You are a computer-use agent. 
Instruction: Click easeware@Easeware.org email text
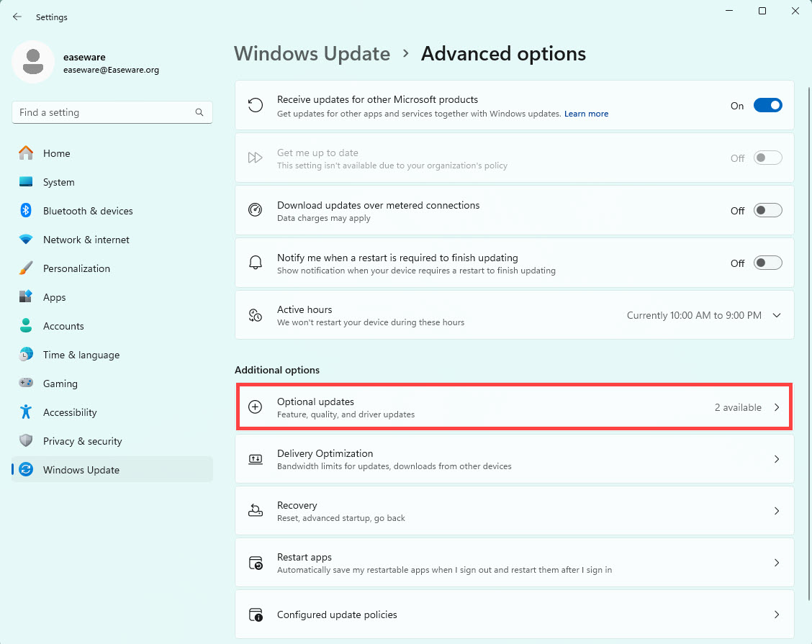111,70
